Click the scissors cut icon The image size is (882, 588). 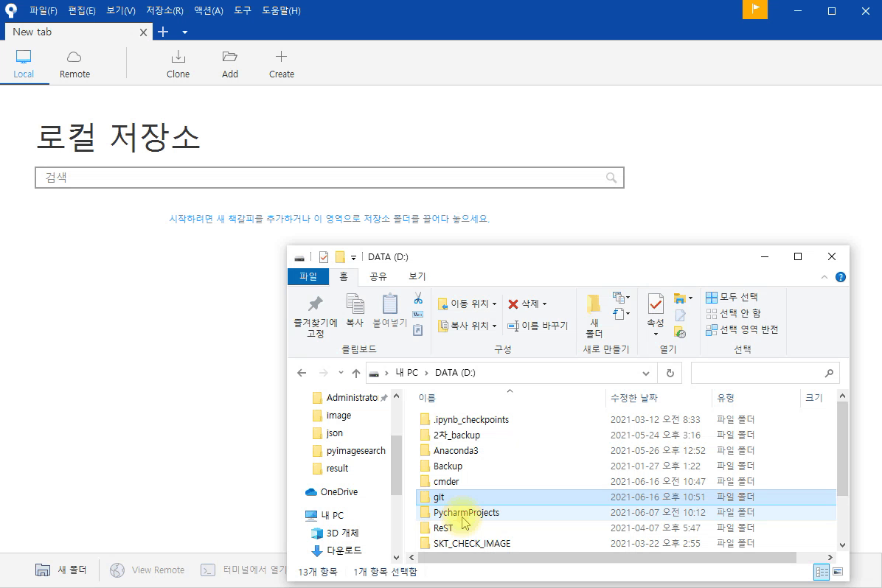418,298
